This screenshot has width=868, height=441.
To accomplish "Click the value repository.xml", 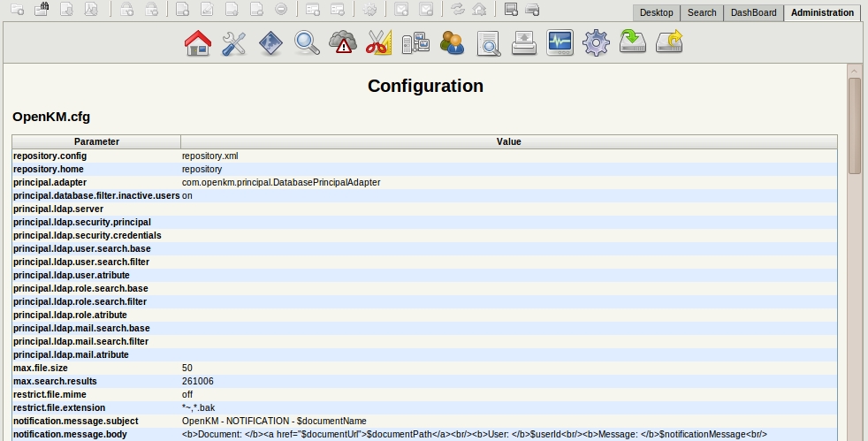I will (x=209, y=156).
